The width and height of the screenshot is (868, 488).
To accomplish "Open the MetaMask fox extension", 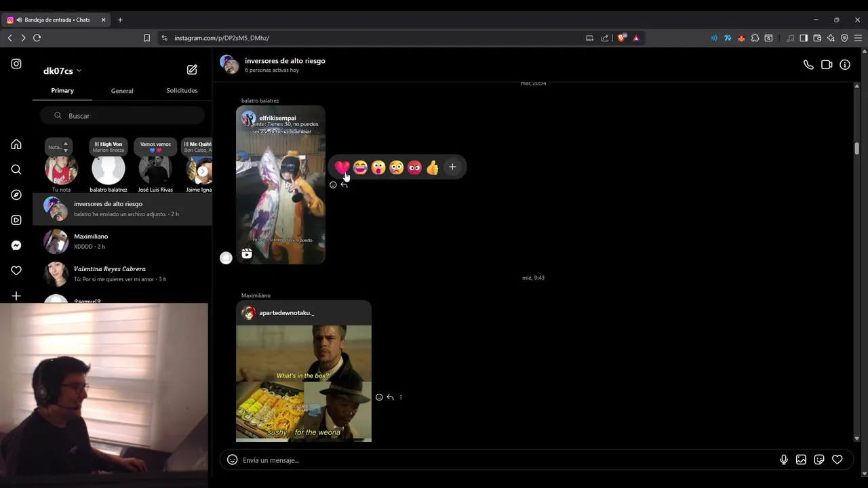I will tap(741, 38).
